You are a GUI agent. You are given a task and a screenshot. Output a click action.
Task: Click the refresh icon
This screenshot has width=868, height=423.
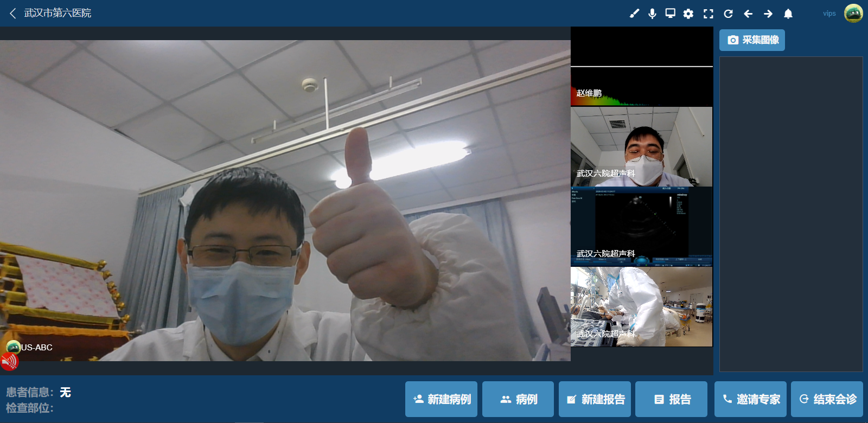coord(729,14)
